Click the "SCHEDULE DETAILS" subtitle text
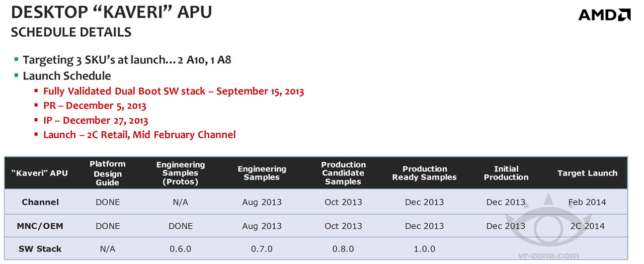This screenshot has width=644, height=264. (71, 32)
